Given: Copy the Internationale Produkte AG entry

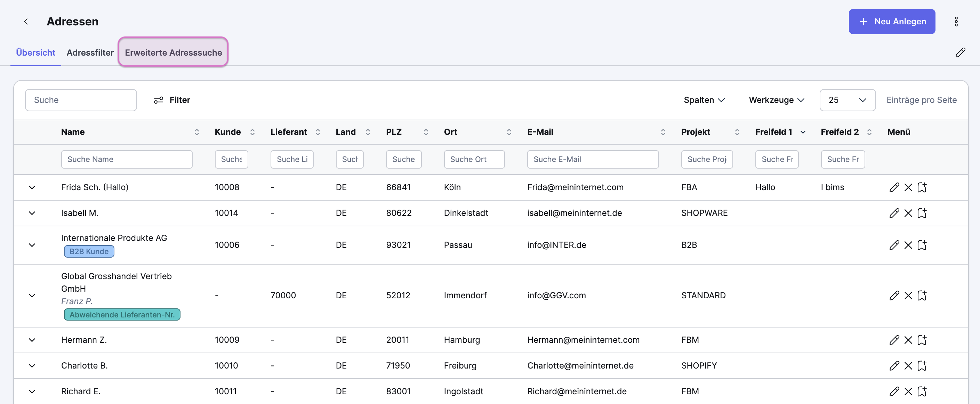Looking at the screenshot, I should 922,245.
